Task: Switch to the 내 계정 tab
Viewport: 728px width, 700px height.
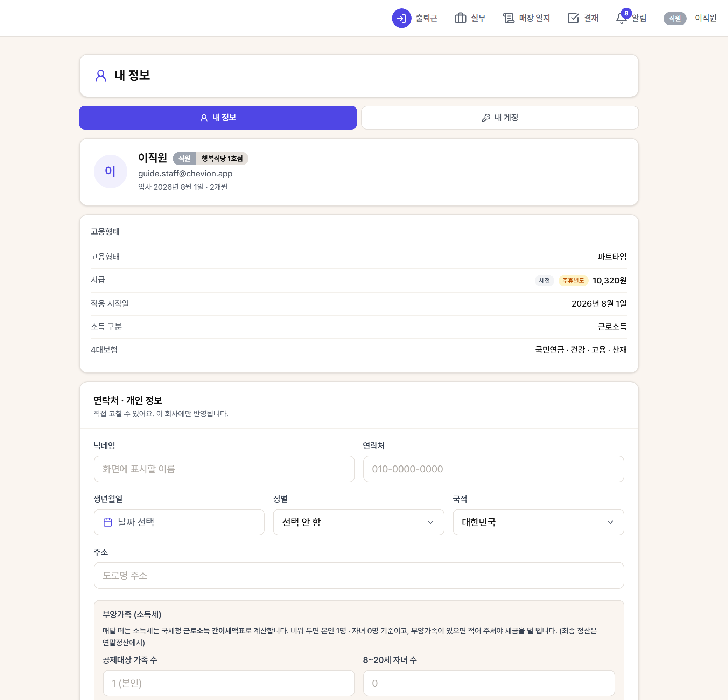Action: click(499, 118)
